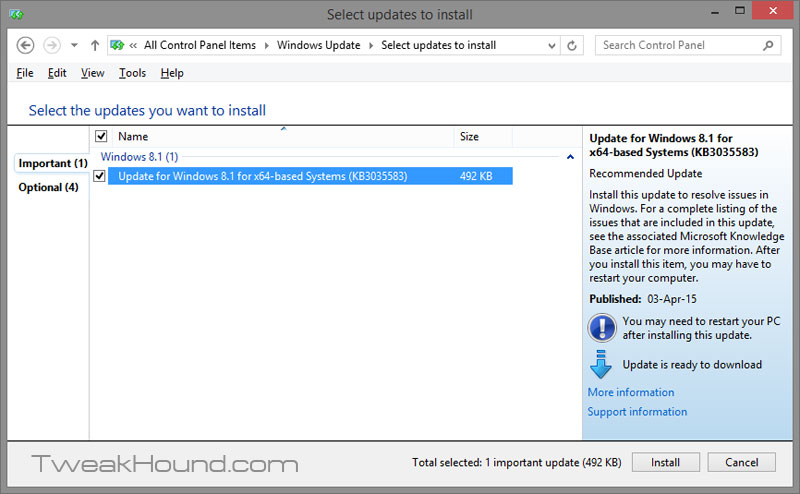The height and width of the screenshot is (494, 800).
Task: Click the Windows Update icon in address bar
Action: (117, 45)
